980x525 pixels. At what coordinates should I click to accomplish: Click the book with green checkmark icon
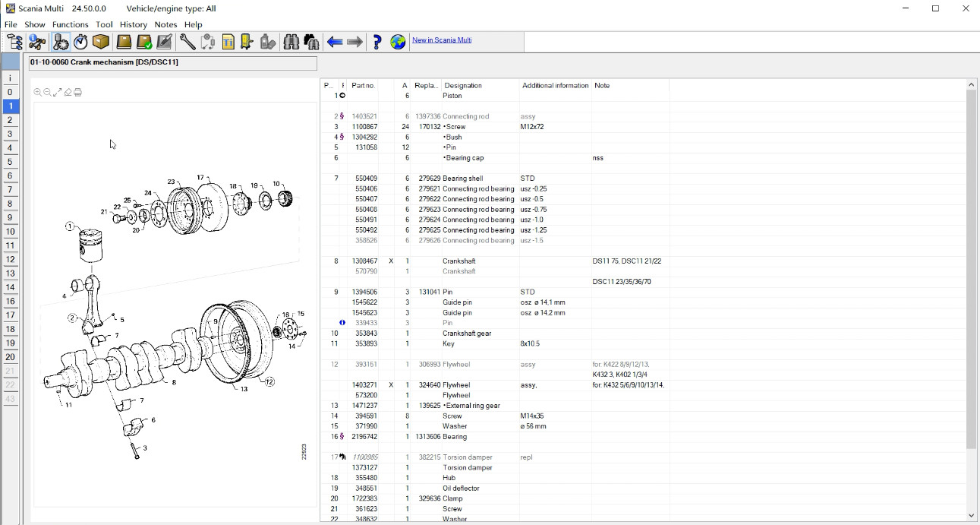click(144, 42)
